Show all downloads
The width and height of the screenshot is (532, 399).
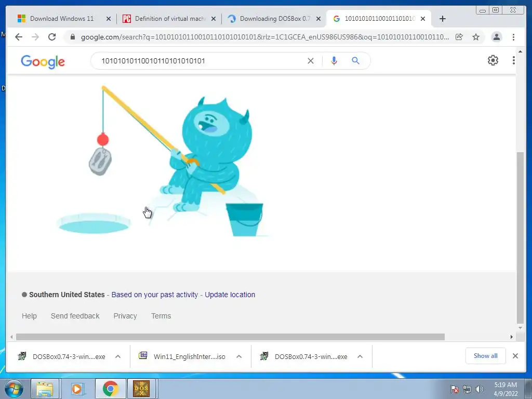click(x=485, y=355)
